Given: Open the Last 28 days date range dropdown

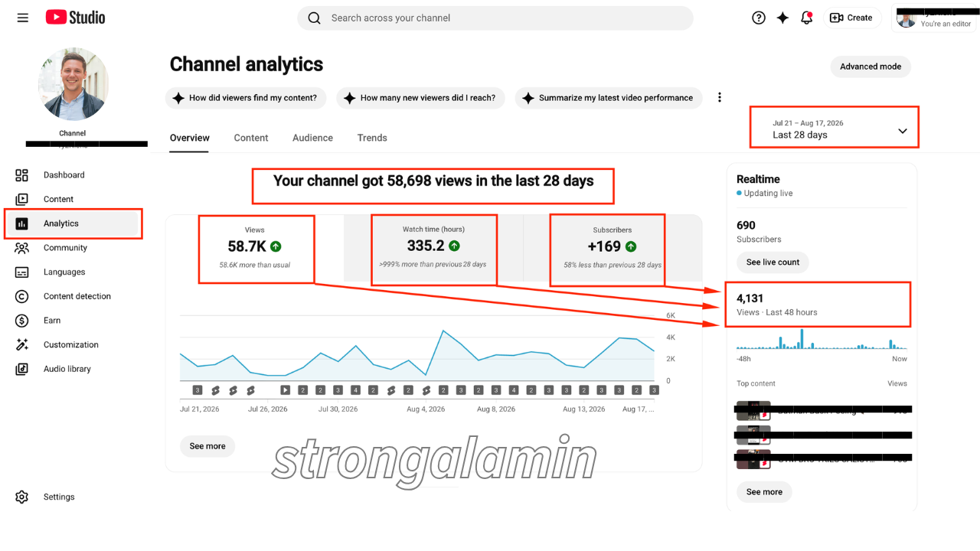Looking at the screenshot, I should 835,129.
